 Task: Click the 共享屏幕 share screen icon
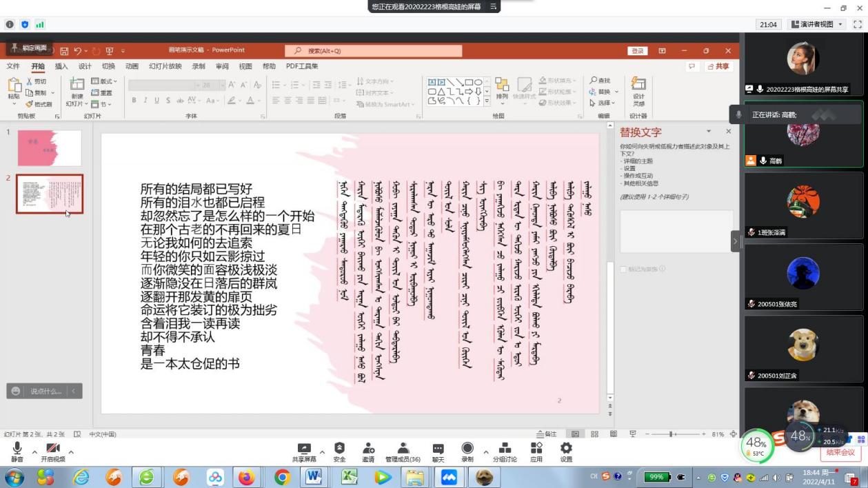(304, 449)
